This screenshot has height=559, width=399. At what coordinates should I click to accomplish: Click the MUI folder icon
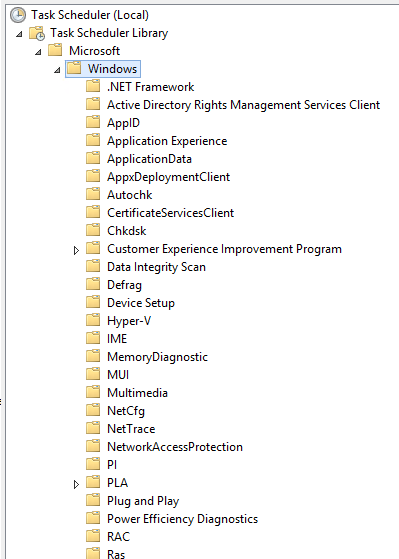coord(93,374)
